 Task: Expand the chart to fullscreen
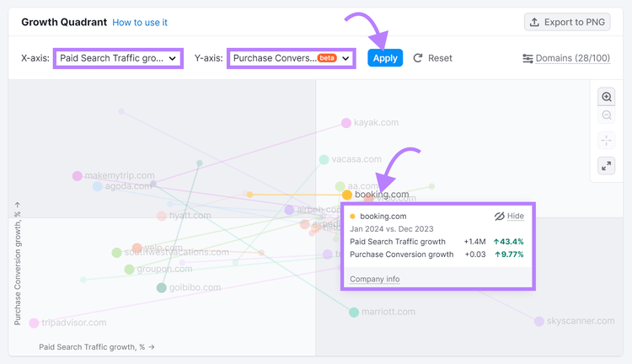(x=606, y=166)
